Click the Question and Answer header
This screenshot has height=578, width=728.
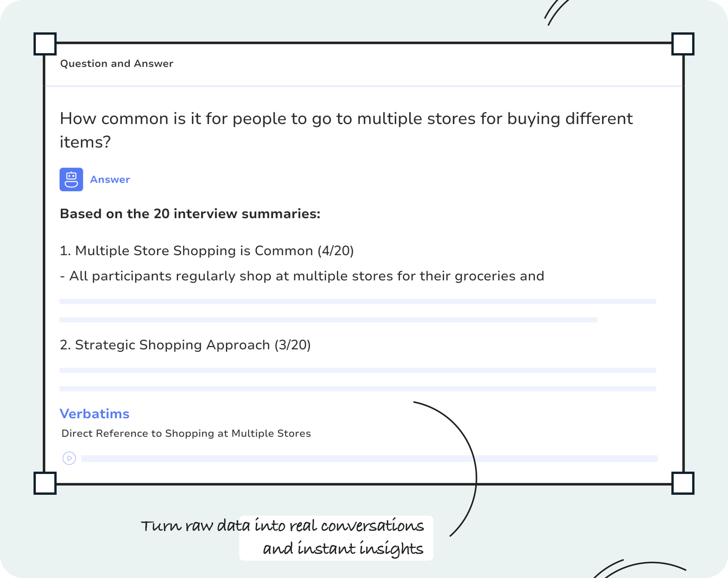pyautogui.click(x=116, y=64)
